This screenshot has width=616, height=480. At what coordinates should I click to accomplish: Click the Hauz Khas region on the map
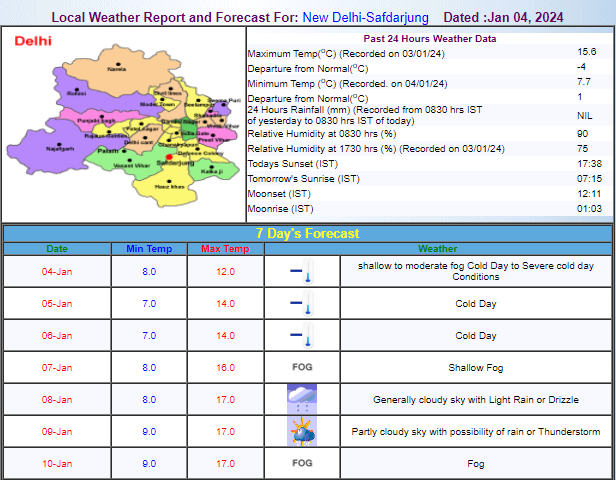tap(169, 184)
